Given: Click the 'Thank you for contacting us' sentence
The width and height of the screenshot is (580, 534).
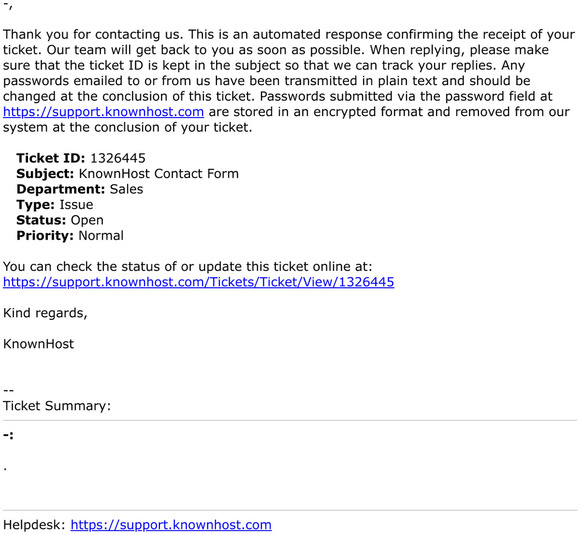Looking at the screenshot, I should (93, 34).
